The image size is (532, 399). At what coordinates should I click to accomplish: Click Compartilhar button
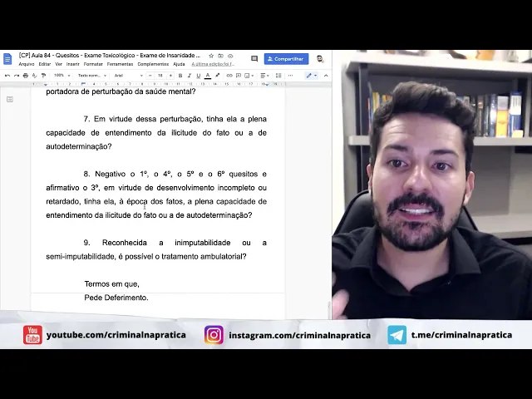(286, 59)
